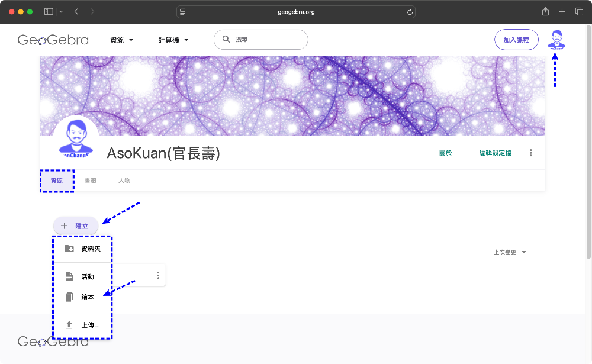This screenshot has height=364, width=592.
Task: Go back with the browser back arrow
Action: [x=76, y=12]
